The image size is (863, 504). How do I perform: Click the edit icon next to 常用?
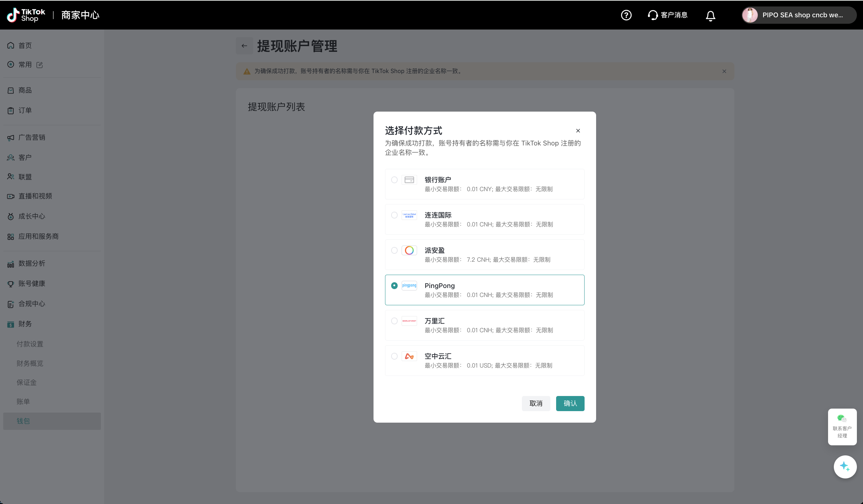point(40,65)
